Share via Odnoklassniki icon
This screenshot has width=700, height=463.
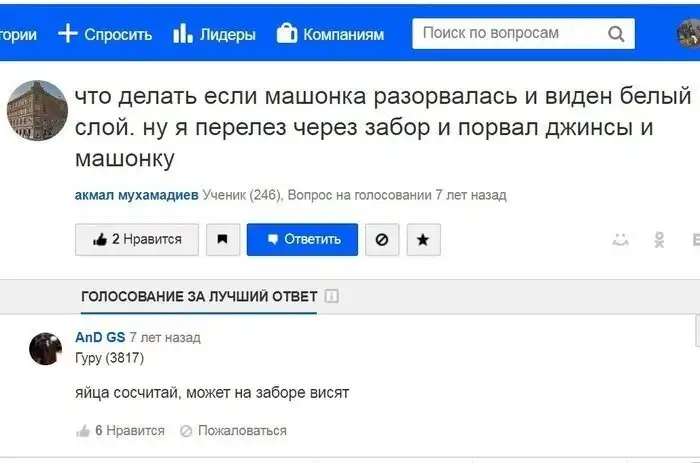click(659, 240)
